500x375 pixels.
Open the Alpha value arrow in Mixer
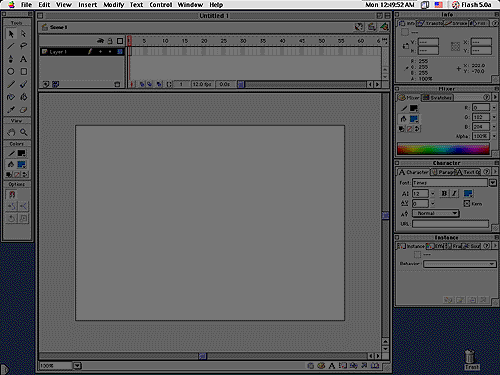[x=494, y=136]
